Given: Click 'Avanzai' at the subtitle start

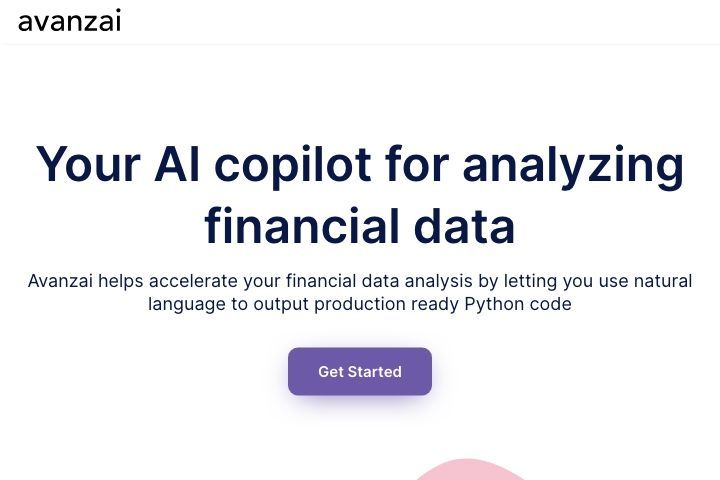Looking at the screenshot, I should coord(60,281).
